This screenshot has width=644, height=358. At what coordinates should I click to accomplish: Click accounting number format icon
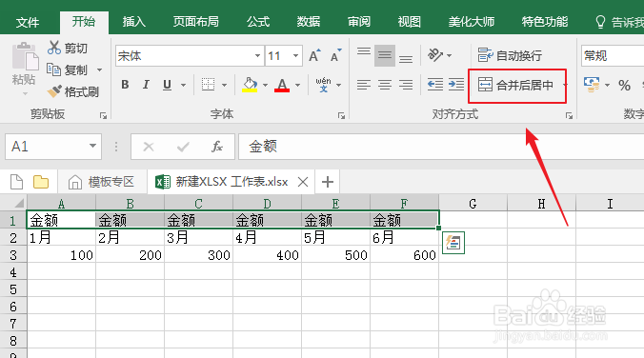click(x=592, y=85)
